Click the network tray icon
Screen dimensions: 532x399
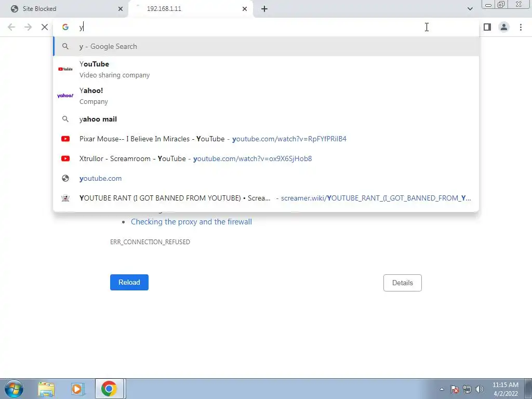[x=467, y=389]
